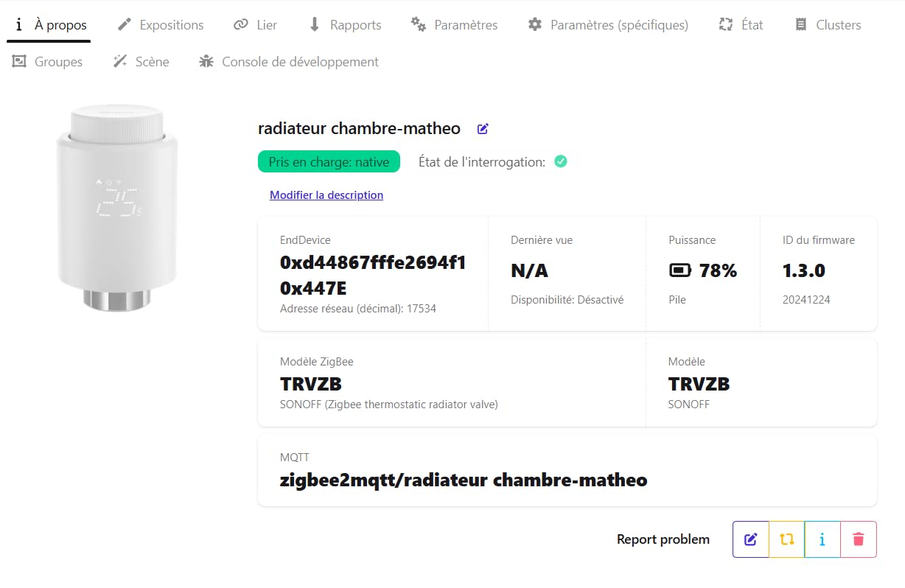The image size is (905, 588).
Task: Go to the Paramètres tab
Action: coord(454,25)
